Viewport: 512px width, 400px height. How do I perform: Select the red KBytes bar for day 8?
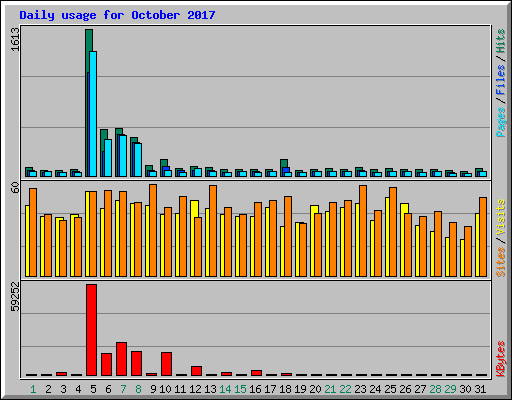point(136,363)
